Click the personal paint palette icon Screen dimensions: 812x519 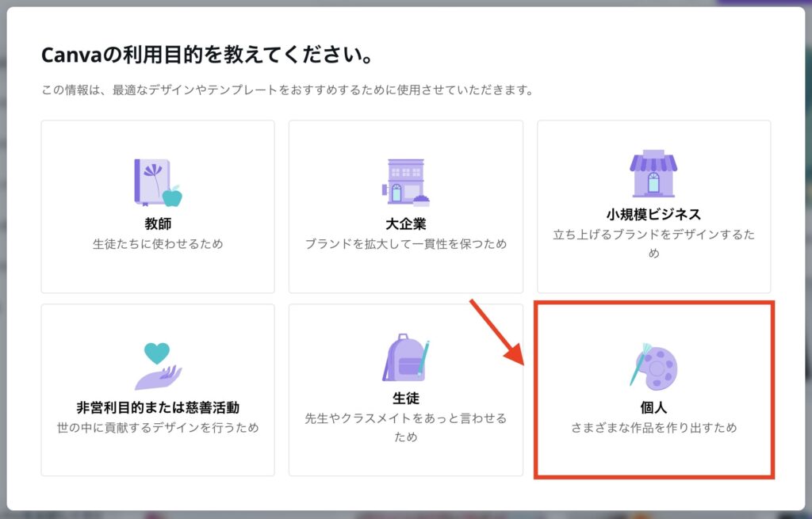[653, 366]
